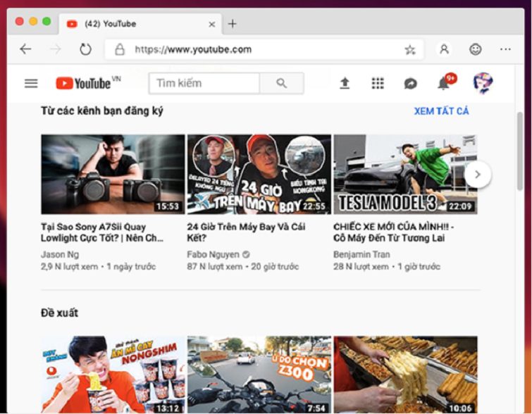Click the Từ các kênh bạn đăng ký heading
This screenshot has height=414, width=532.
point(102,111)
